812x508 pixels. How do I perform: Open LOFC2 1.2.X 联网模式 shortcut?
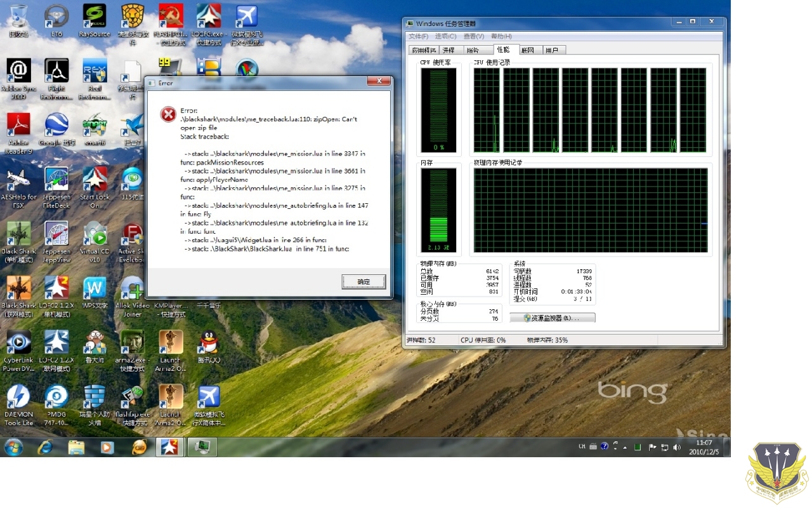tap(56, 351)
